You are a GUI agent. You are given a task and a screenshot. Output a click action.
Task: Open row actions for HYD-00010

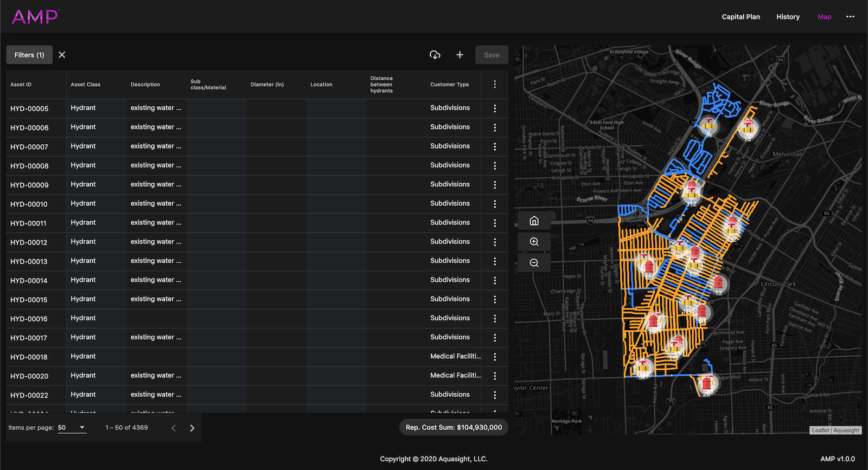click(495, 204)
